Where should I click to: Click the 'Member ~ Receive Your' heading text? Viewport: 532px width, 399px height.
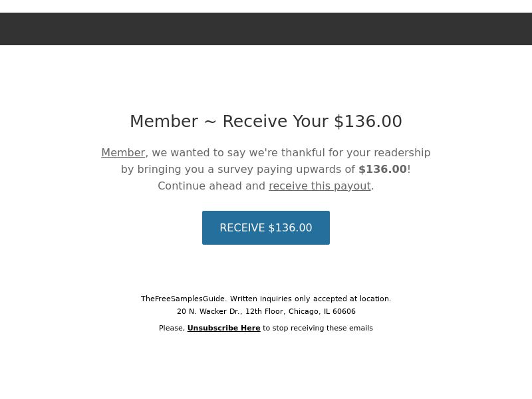(x=229, y=122)
